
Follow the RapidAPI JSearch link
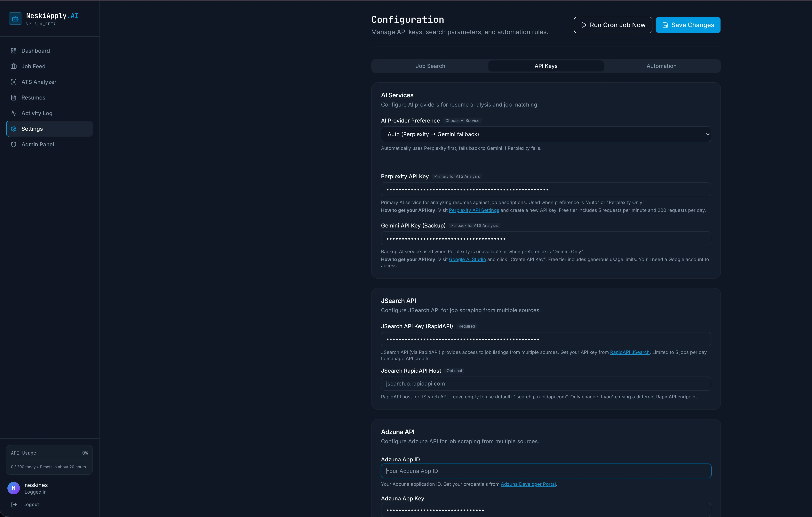coord(630,352)
